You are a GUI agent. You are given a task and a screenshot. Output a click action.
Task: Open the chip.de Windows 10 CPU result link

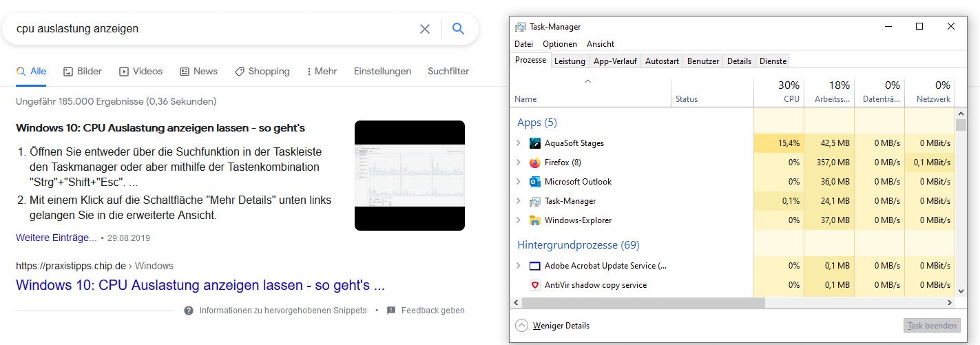200,285
